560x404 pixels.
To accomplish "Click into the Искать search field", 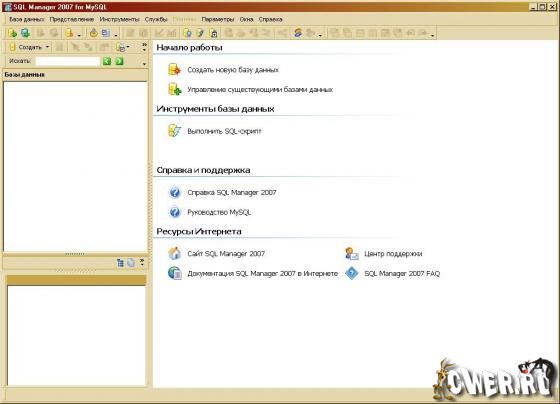I will 68,61.
